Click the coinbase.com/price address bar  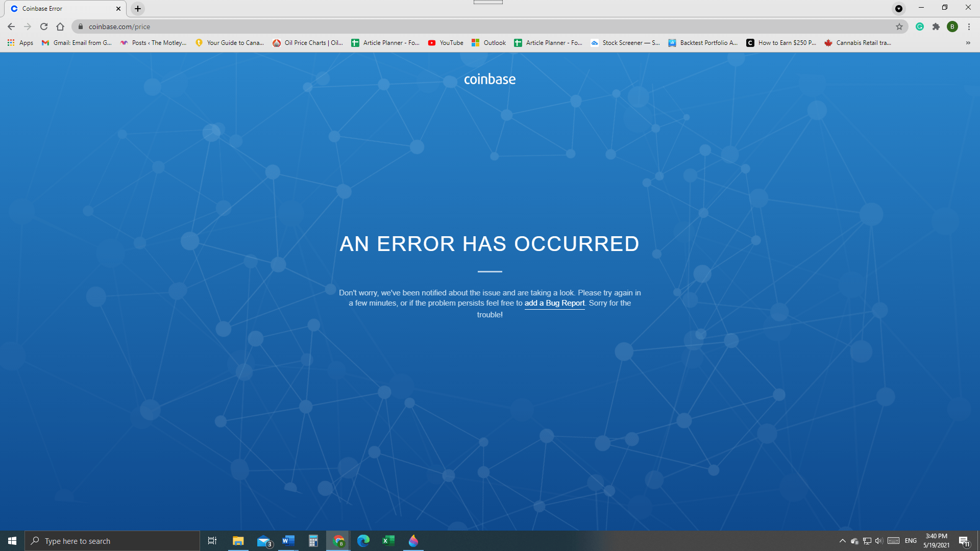tap(459, 27)
